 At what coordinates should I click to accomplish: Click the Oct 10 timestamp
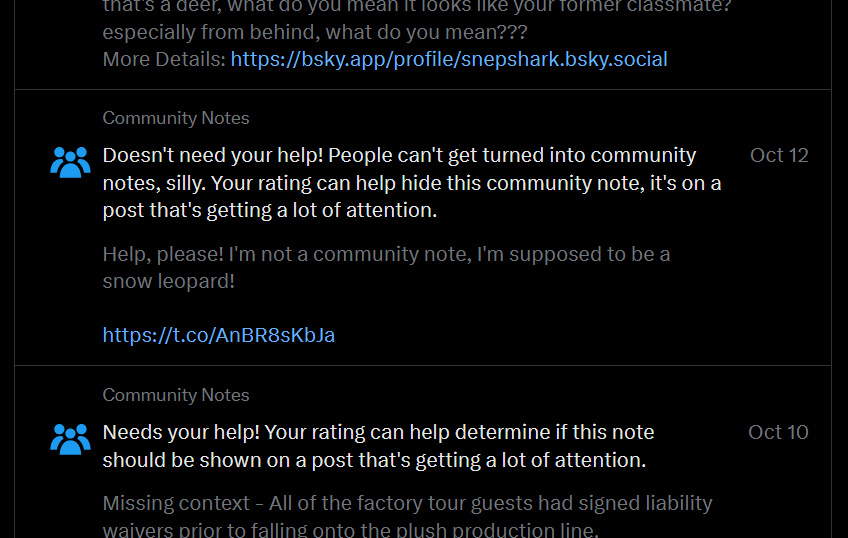pos(778,432)
